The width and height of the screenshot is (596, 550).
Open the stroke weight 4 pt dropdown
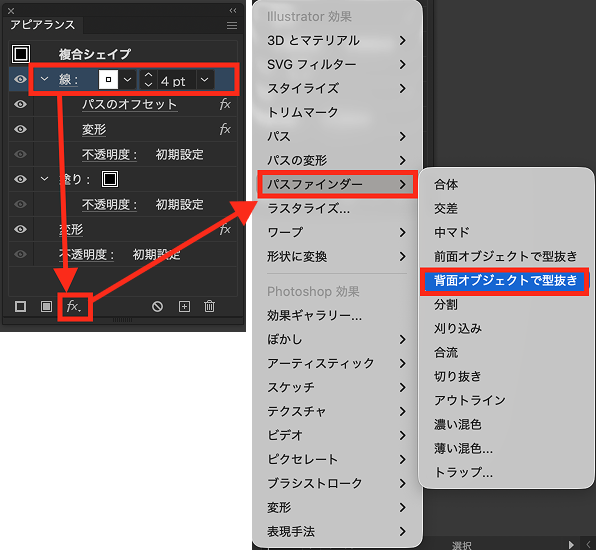click(205, 79)
